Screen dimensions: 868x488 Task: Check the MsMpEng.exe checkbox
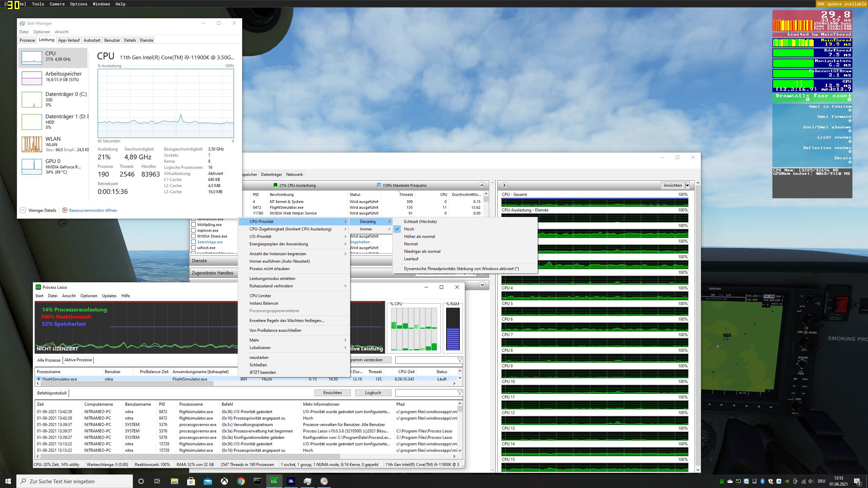click(x=193, y=225)
